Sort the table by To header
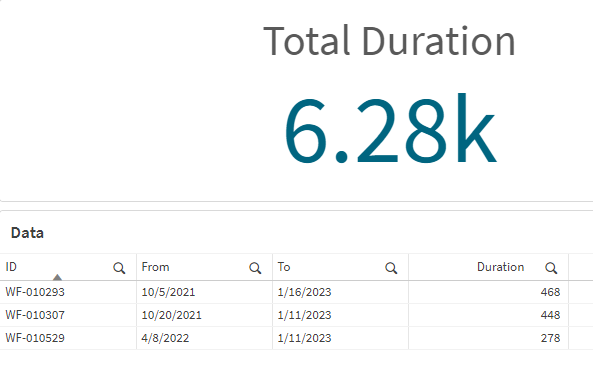 pos(284,267)
